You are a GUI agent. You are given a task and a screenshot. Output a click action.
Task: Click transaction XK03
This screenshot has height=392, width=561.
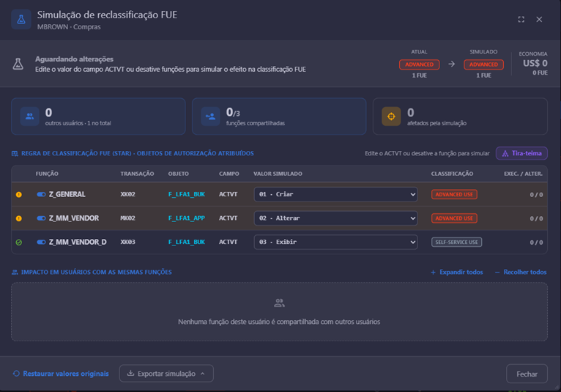pos(127,242)
